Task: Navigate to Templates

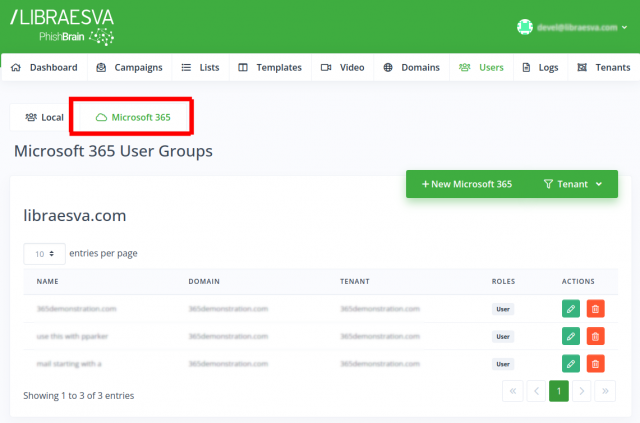Action: click(x=270, y=67)
